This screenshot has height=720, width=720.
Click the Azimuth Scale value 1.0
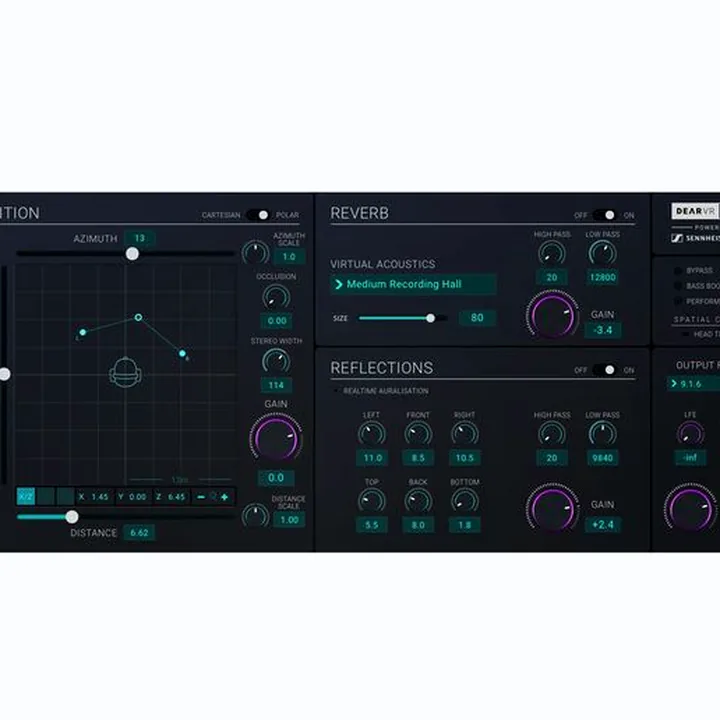289,257
